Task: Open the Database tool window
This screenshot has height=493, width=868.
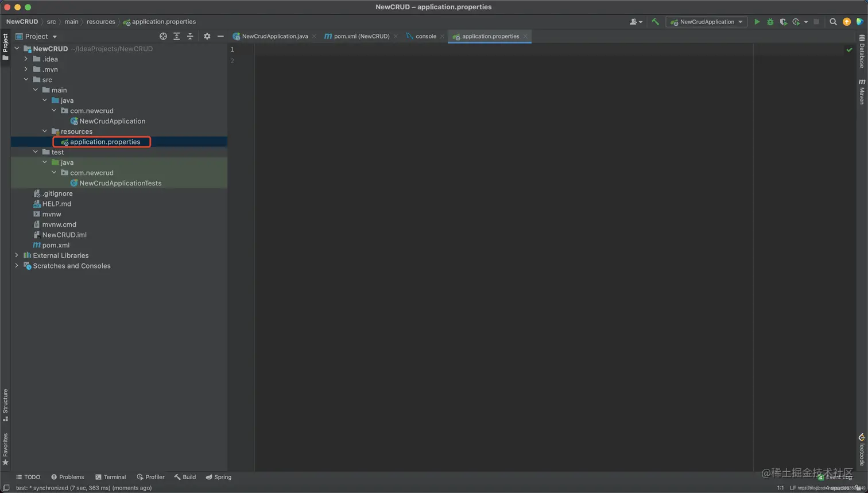Action: [x=862, y=52]
